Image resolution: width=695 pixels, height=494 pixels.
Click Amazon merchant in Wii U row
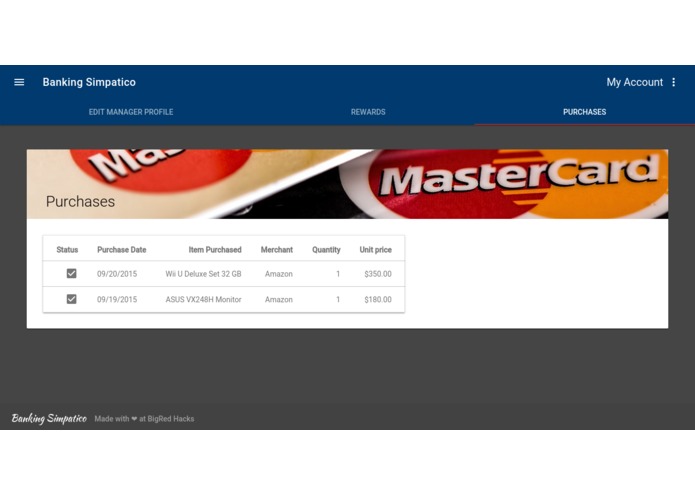(279, 274)
